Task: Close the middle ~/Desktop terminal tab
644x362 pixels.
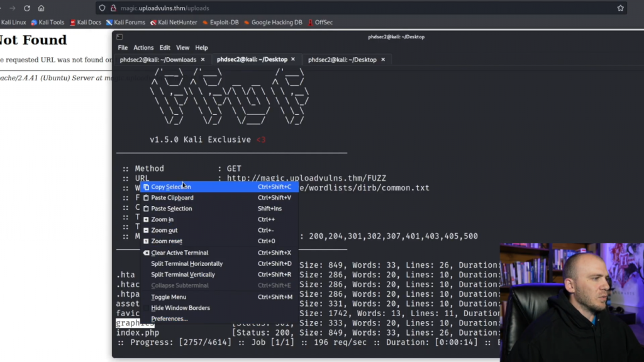Action: (x=293, y=60)
